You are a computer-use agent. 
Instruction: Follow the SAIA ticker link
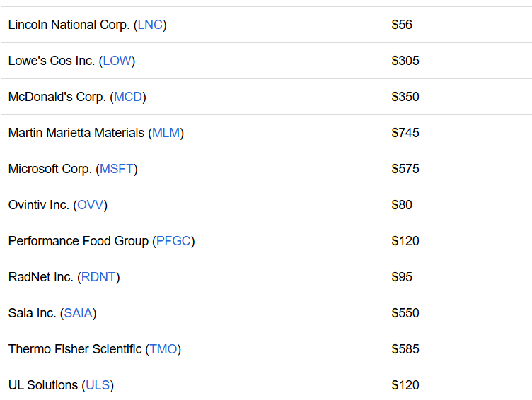click(79, 313)
